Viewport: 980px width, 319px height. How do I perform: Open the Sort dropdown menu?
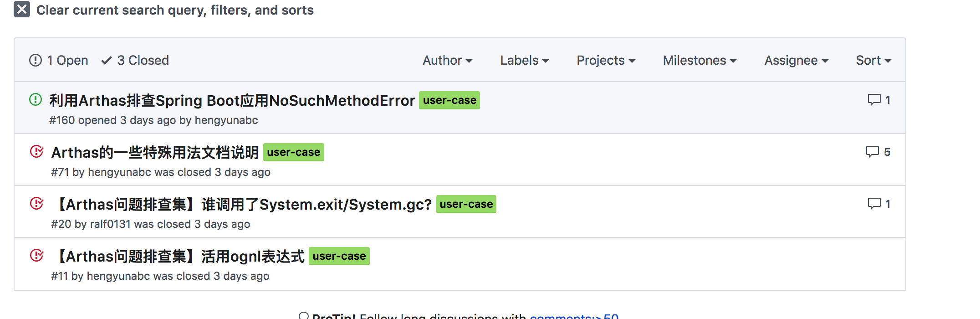click(873, 60)
